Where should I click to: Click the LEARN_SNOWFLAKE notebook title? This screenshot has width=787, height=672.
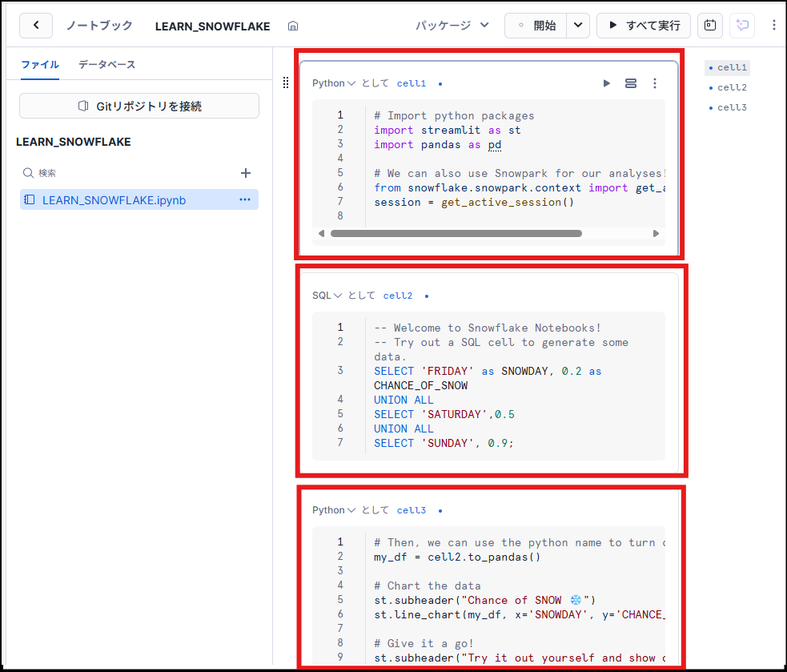(x=212, y=26)
